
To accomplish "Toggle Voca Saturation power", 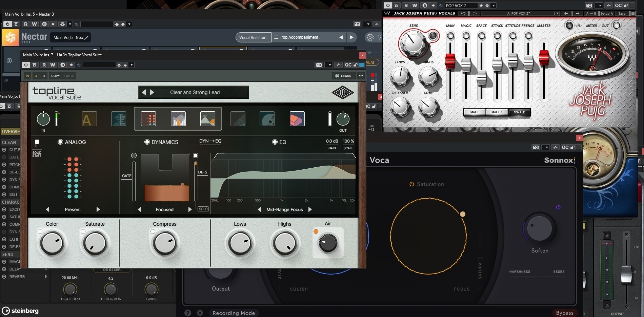I will [x=412, y=184].
